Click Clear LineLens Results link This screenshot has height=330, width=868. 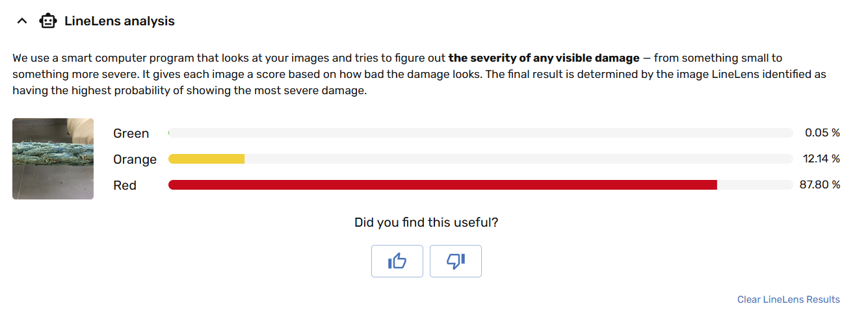[788, 299]
